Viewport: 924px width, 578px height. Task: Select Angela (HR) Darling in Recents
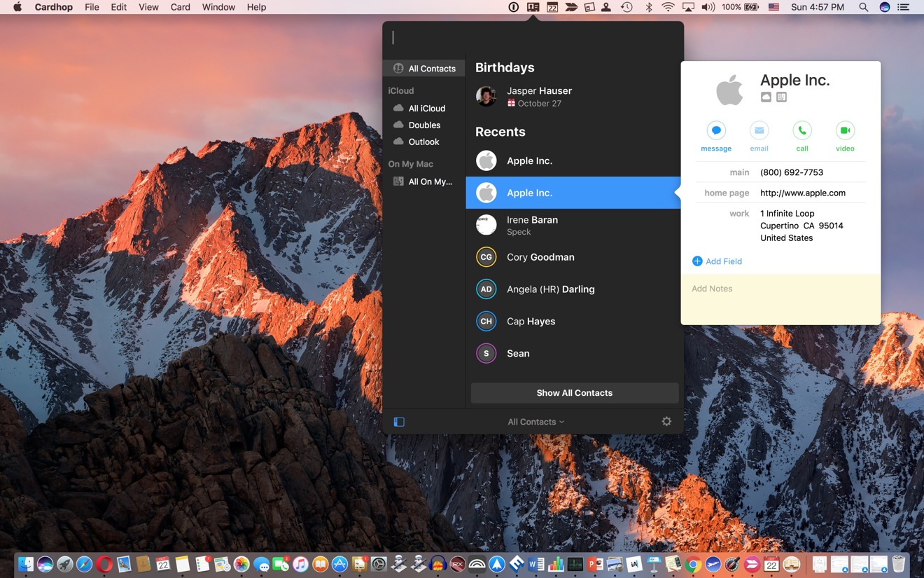pyautogui.click(x=573, y=289)
